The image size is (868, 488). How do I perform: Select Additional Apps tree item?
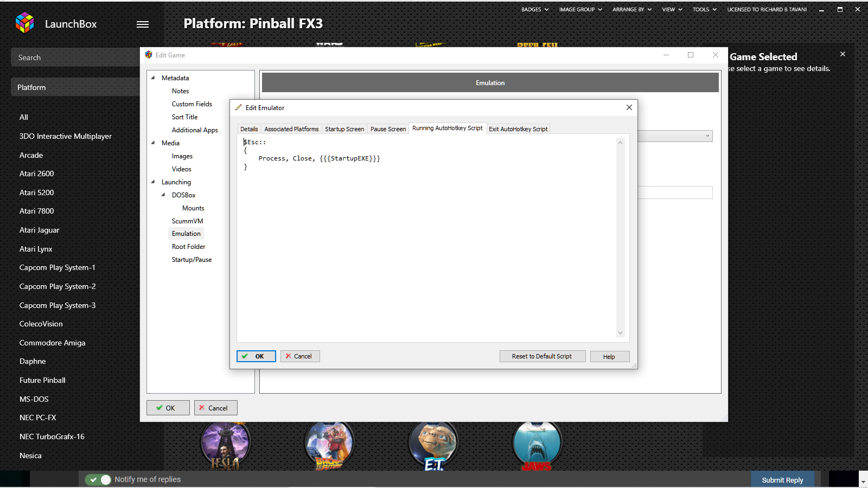(195, 130)
